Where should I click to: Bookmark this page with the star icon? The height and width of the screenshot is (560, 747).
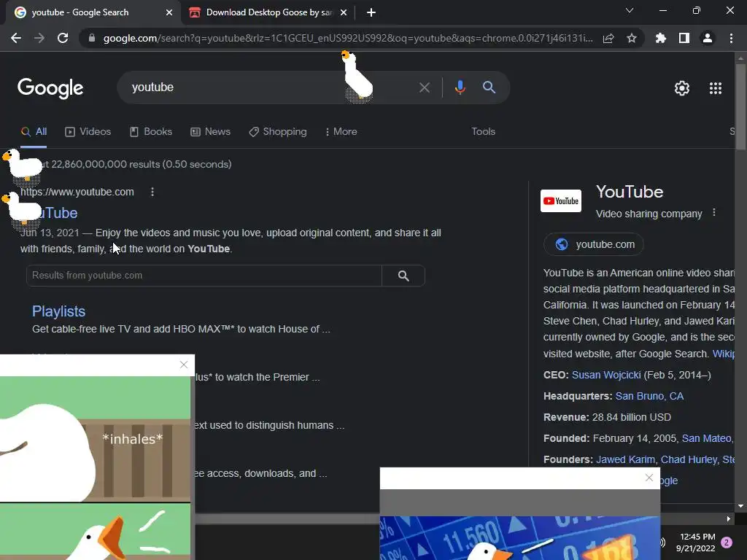pyautogui.click(x=632, y=38)
